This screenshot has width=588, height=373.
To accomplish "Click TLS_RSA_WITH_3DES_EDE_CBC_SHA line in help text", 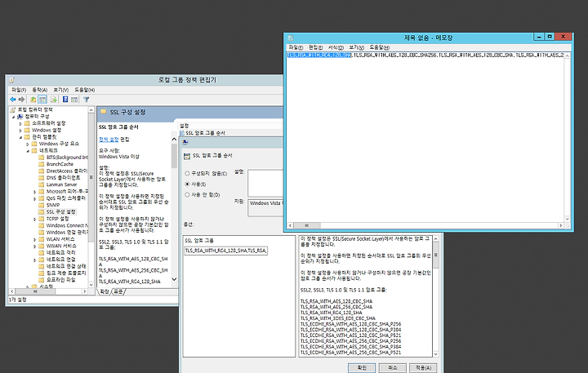I will coord(337,318).
